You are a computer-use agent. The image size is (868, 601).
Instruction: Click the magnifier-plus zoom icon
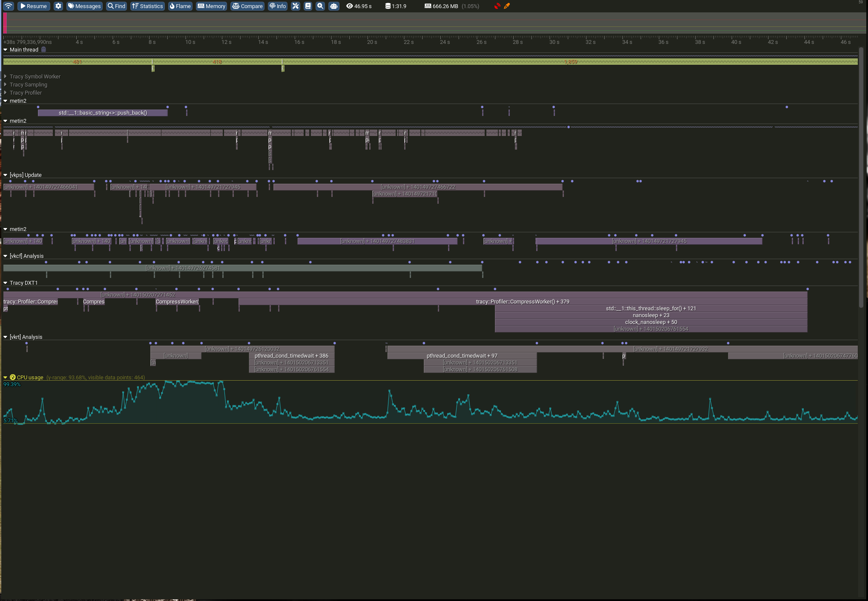click(x=320, y=6)
